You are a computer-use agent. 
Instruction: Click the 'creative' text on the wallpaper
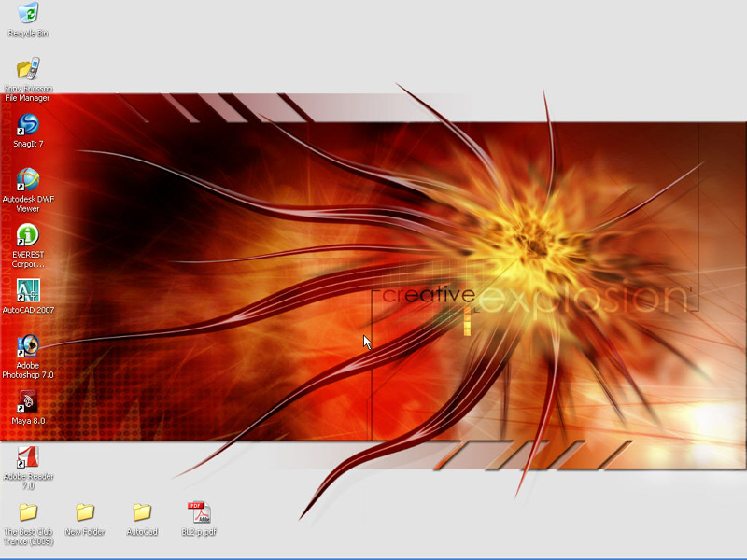(429, 296)
